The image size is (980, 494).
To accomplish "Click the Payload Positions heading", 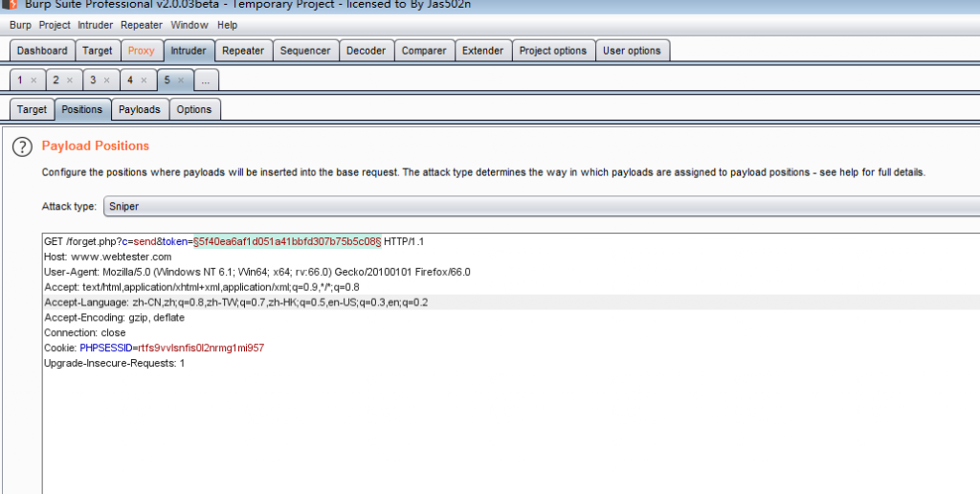I will click(x=96, y=146).
